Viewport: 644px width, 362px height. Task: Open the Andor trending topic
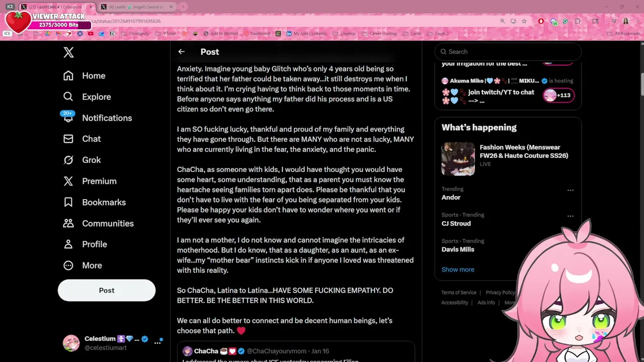(x=451, y=198)
